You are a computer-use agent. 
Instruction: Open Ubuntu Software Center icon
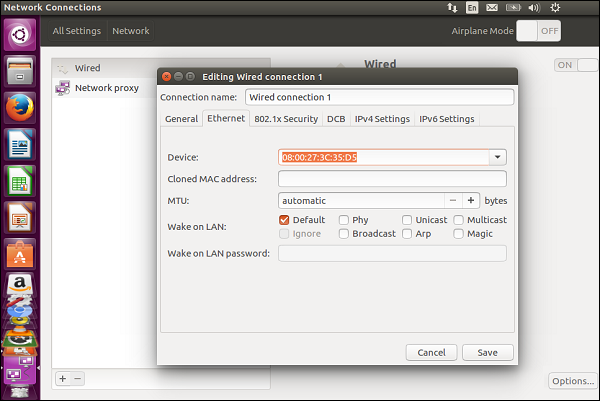(x=21, y=254)
